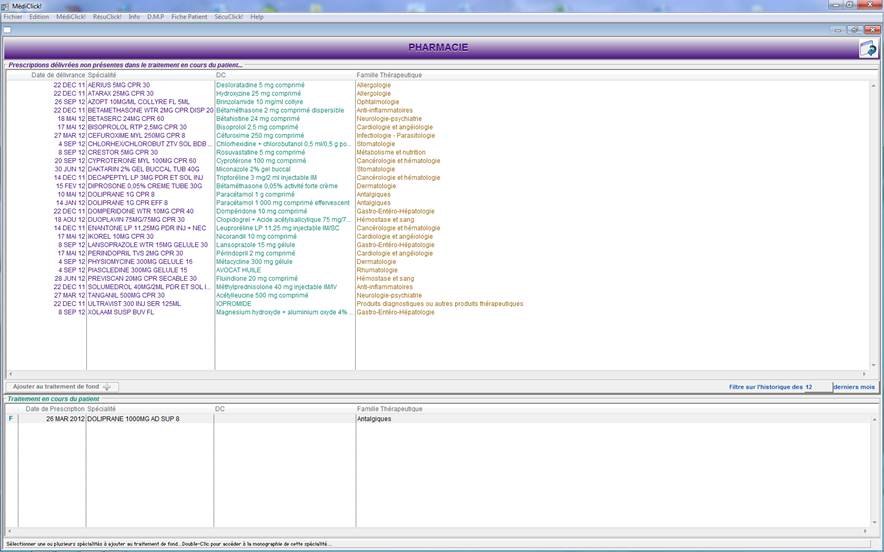This screenshot has height=552, width=884.
Task: Click the help icon in PHARMACIE banner
Action: pyautogui.click(x=868, y=48)
